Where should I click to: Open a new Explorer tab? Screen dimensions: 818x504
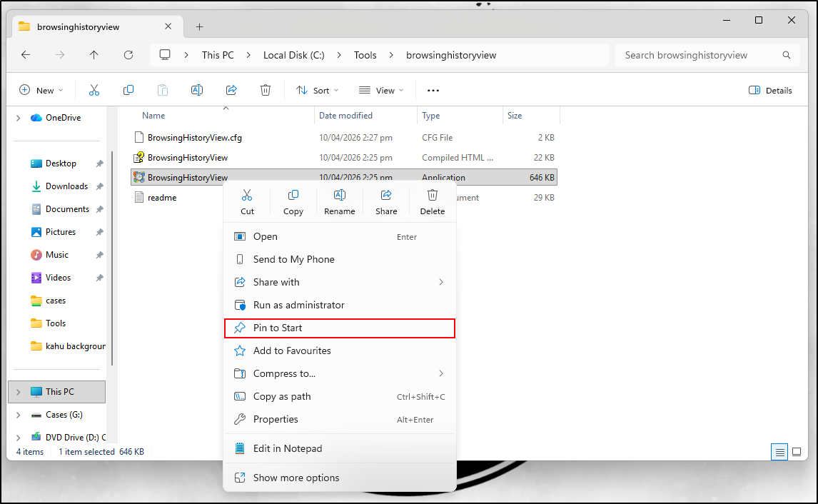click(x=199, y=26)
